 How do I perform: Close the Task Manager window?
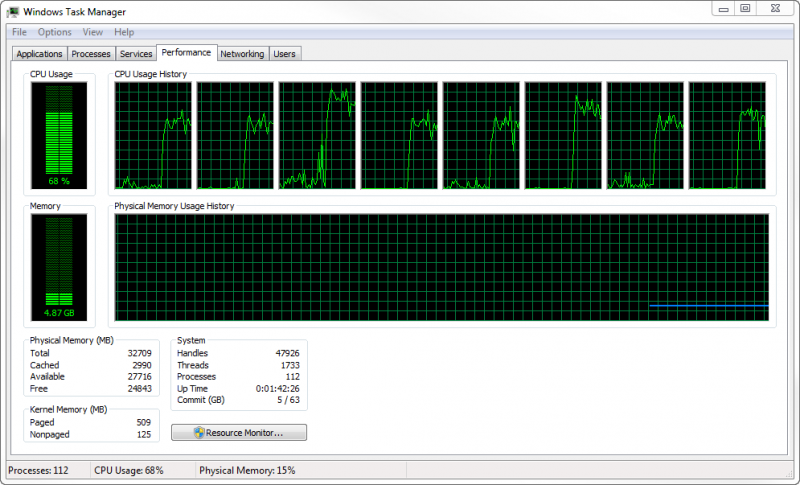coord(776,9)
